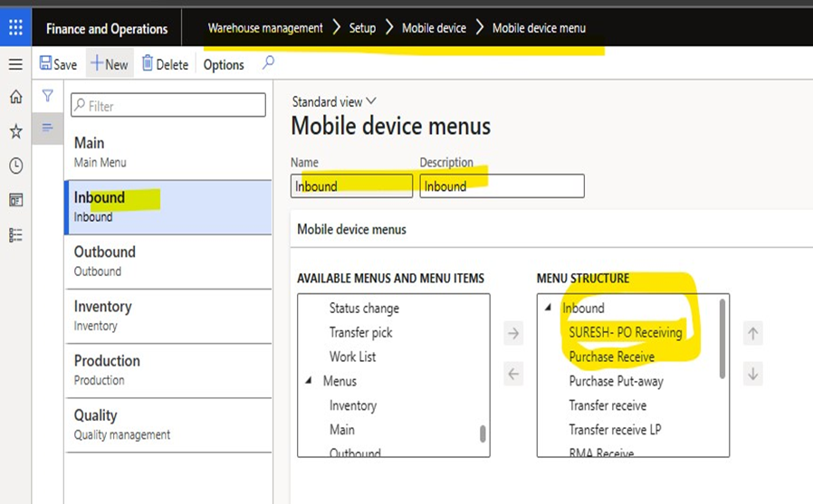Expand the navigation pane hamburger icon
Screen dimensions: 813x504
point(15,63)
